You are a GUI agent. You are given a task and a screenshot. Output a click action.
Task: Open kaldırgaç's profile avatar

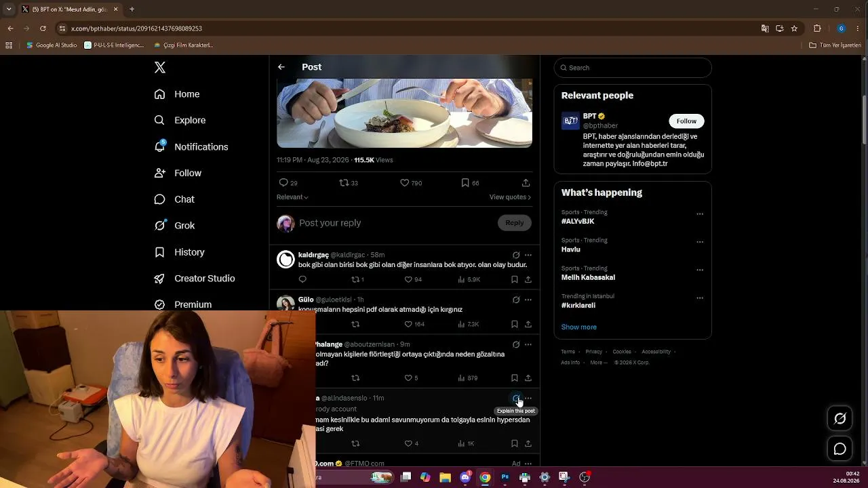[286, 260]
